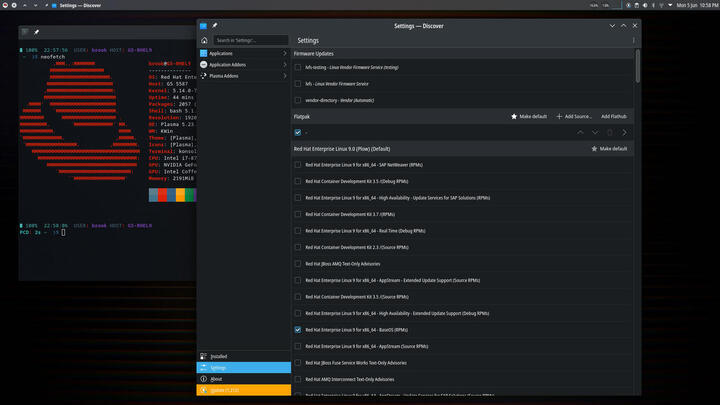Click the clock in the top panel

tap(697, 6)
